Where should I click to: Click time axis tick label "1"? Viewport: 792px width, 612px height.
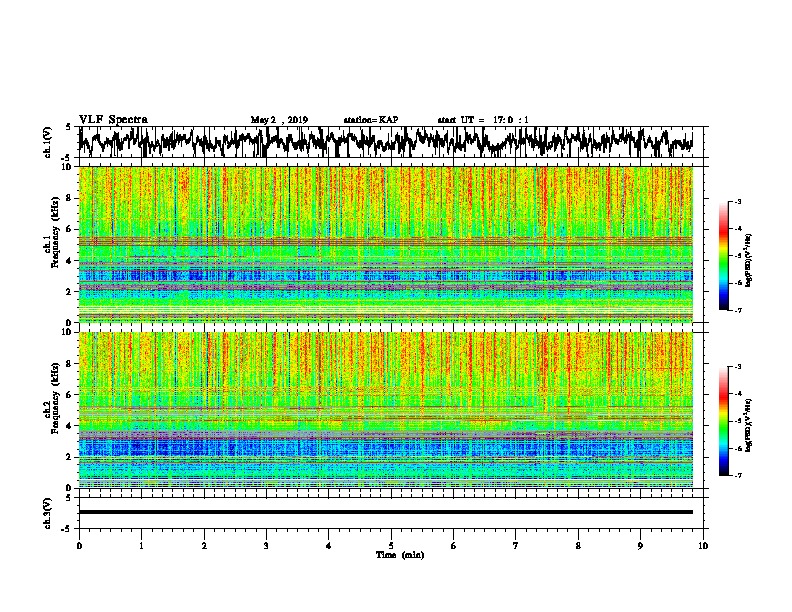[141, 546]
